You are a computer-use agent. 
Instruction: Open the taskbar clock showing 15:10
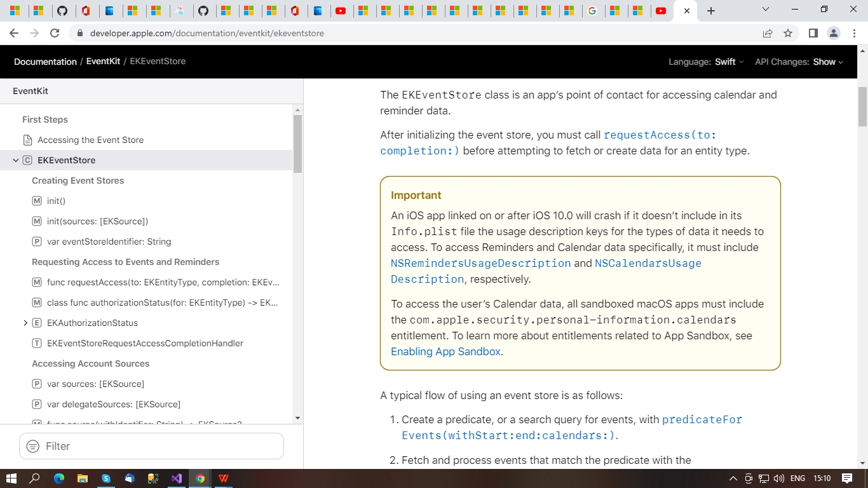pos(822,478)
